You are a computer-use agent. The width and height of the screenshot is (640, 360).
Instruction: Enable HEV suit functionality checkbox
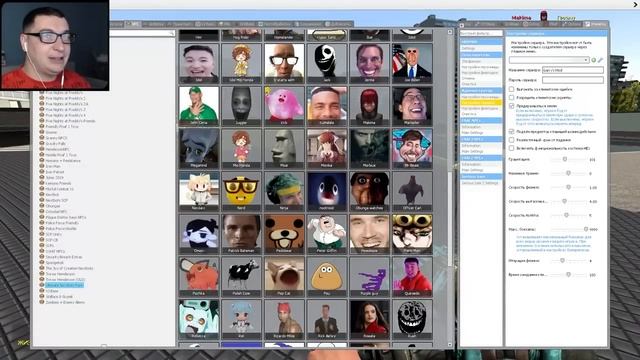tap(511, 148)
